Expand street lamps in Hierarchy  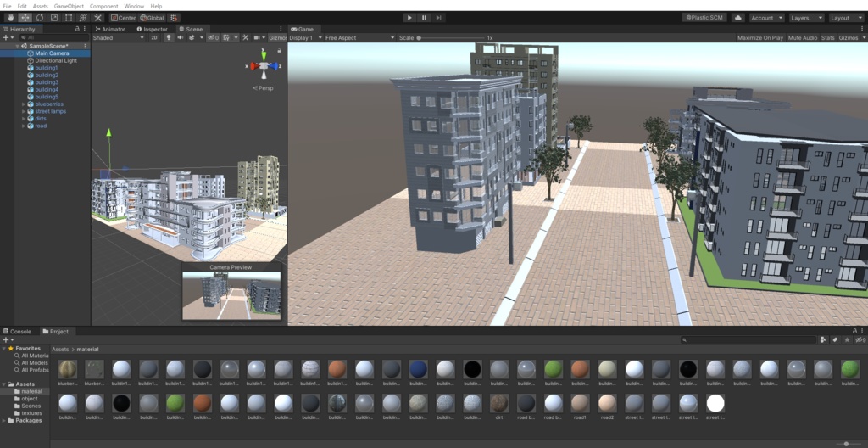24,111
